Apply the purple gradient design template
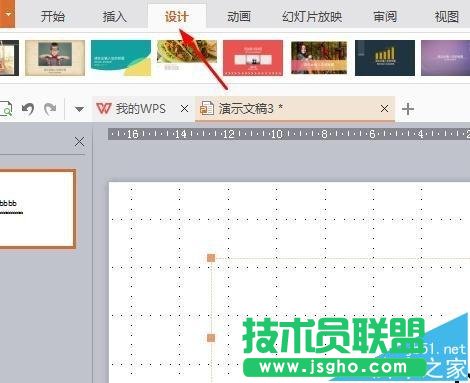Image resolution: width=470 pixels, height=383 pixels. click(x=445, y=58)
